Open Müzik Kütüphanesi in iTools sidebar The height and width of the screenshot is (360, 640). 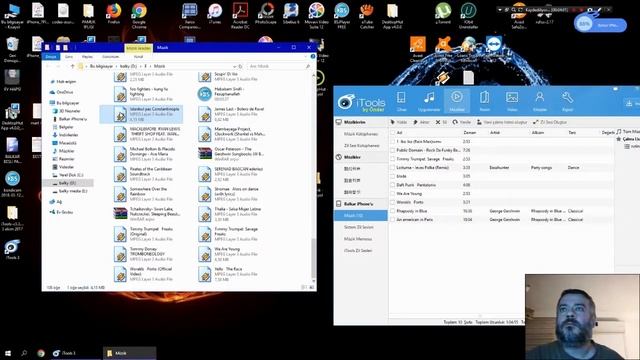click(x=361, y=134)
